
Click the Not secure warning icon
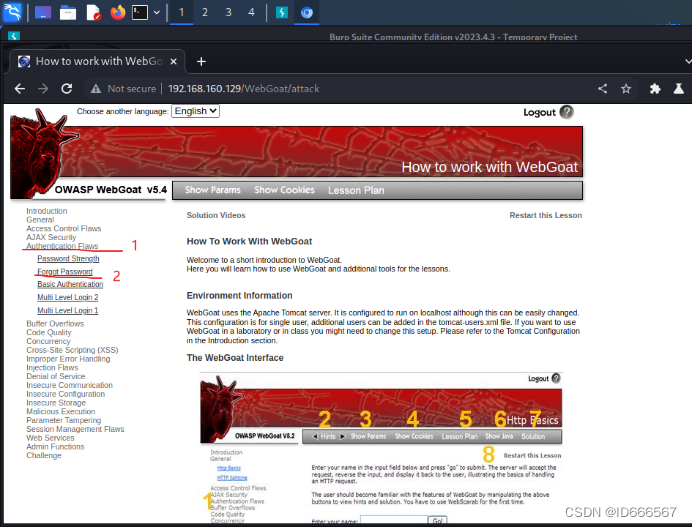point(96,89)
